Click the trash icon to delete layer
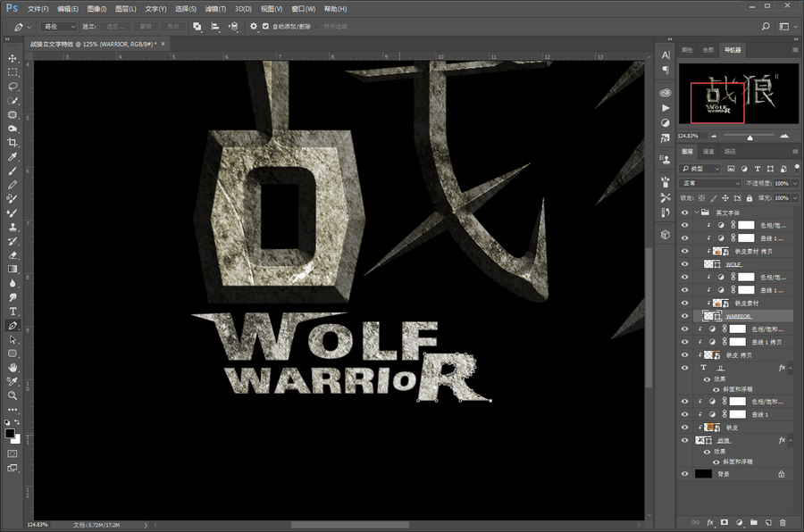The image size is (804, 532). click(783, 522)
